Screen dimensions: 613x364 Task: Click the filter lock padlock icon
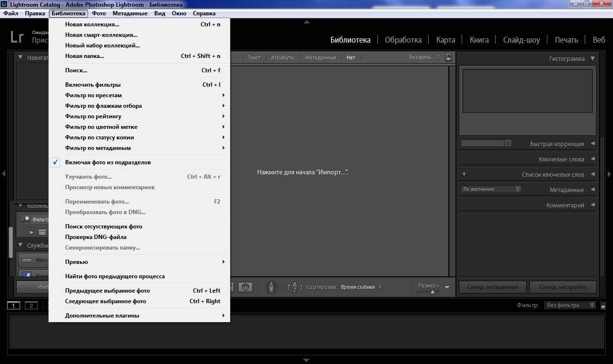pyautogui.click(x=448, y=57)
